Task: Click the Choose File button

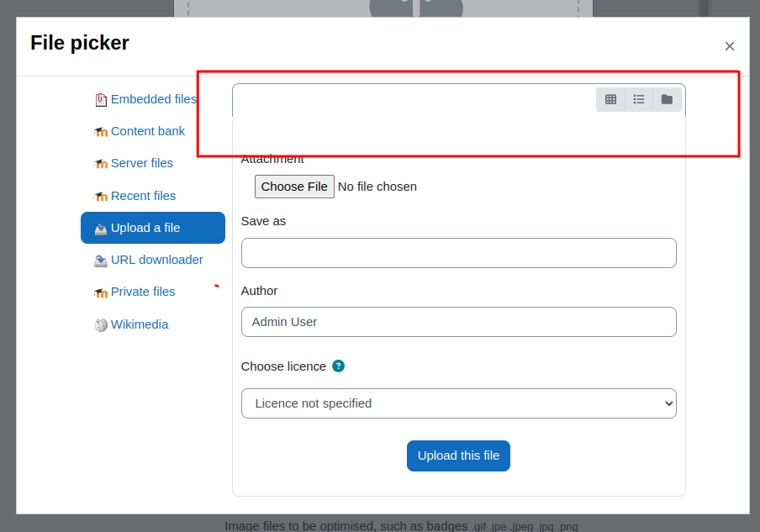Action: 294,187
